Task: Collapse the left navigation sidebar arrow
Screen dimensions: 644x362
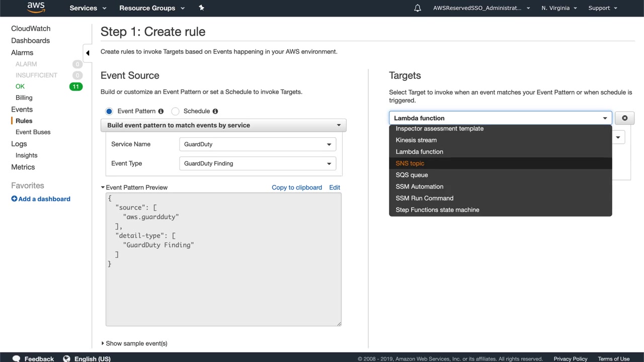Action: click(88, 53)
